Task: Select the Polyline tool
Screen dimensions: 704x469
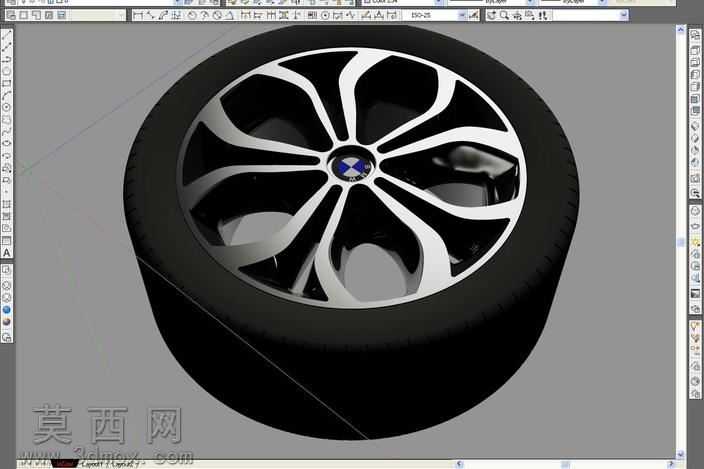Action: (x=7, y=59)
